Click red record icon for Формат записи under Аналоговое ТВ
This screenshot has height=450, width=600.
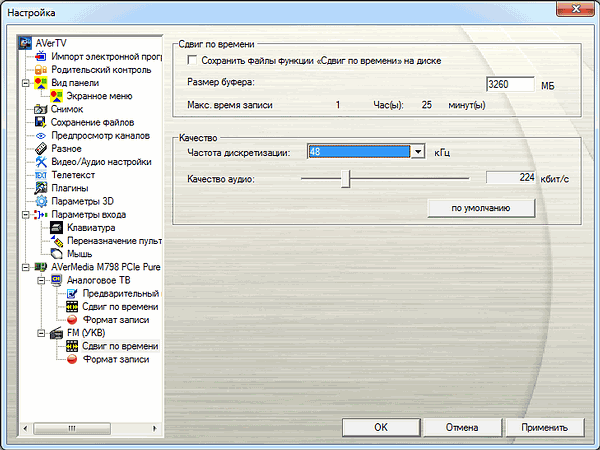(72, 320)
